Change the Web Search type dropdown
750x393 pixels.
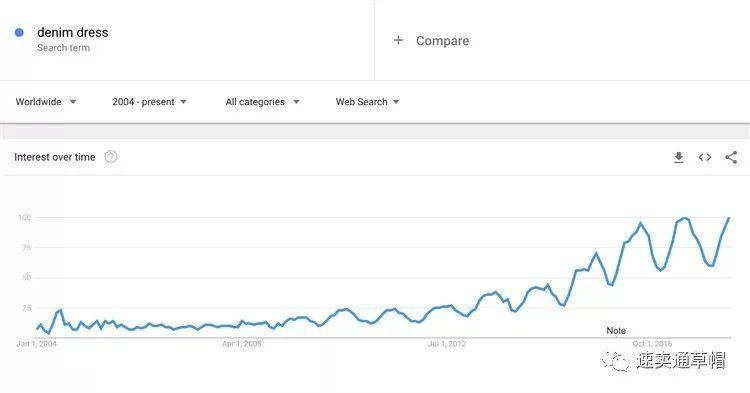coord(367,102)
